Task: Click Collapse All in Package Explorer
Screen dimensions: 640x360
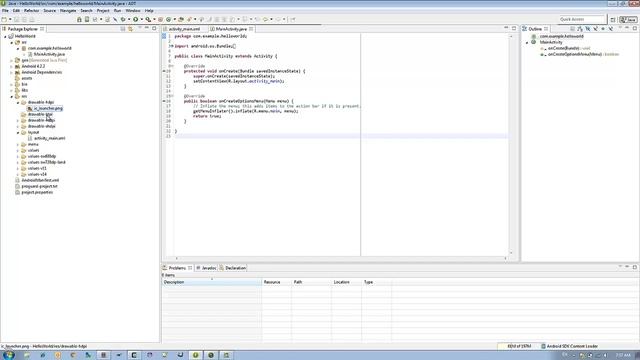Action: pyautogui.click(x=122, y=29)
